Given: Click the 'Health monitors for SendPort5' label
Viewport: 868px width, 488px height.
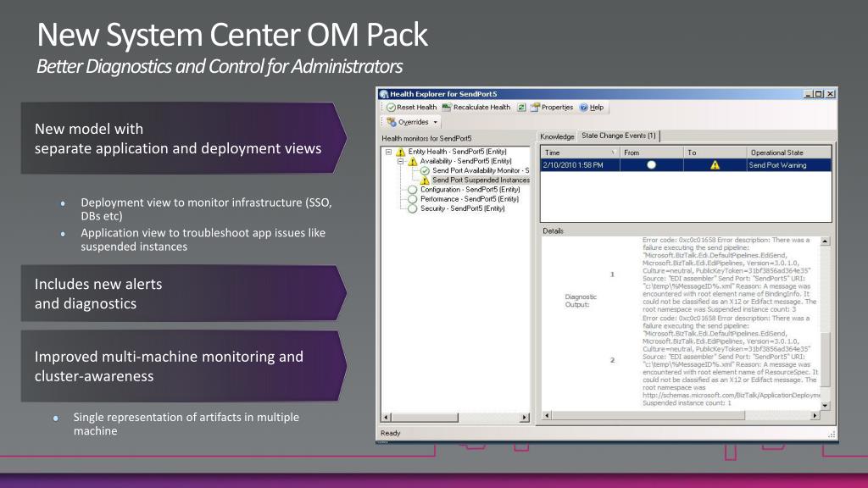Looking at the screenshot, I should pyautogui.click(x=427, y=138).
